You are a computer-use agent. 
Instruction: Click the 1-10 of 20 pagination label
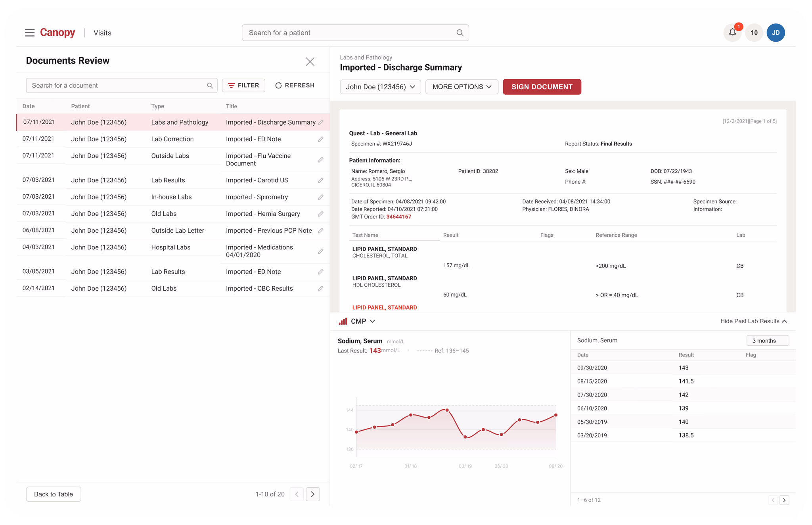[270, 494]
